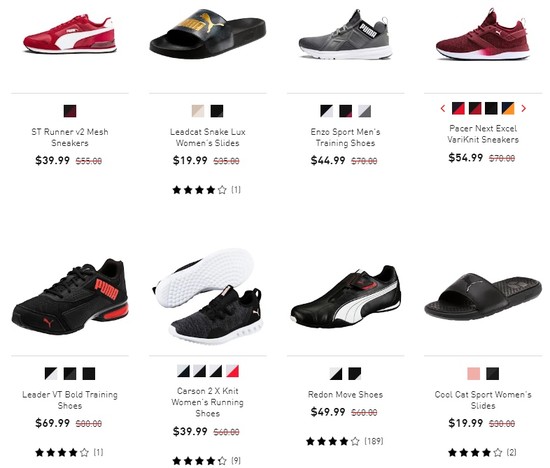Pick solid black swatch for Leader VT Bold

point(89,374)
